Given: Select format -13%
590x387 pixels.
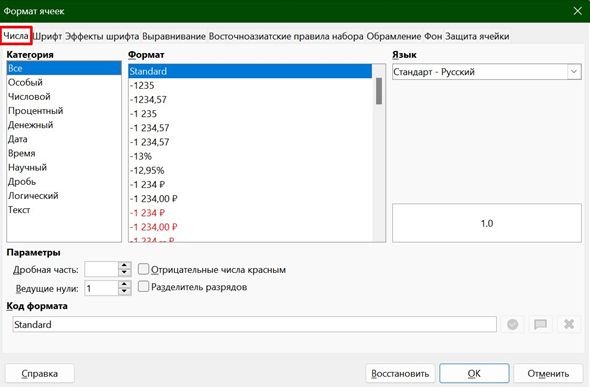Looking at the screenshot, I should [250, 156].
